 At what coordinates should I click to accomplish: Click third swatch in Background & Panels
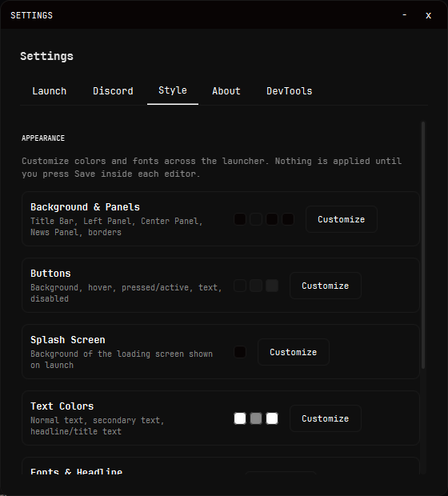pyautogui.click(x=272, y=219)
